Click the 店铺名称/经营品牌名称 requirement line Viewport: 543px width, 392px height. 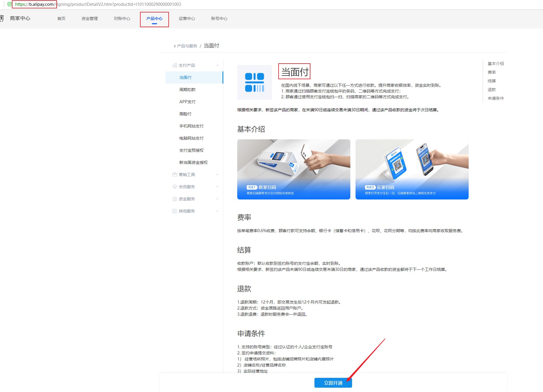(x=262, y=365)
